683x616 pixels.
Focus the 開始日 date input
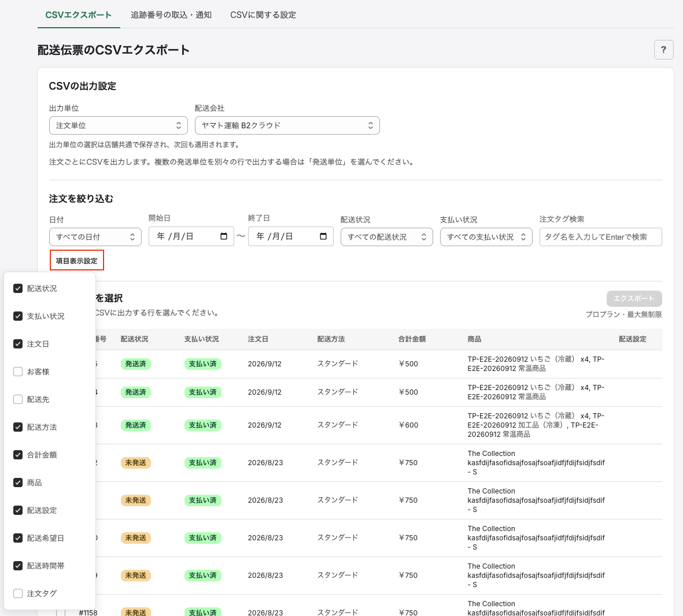[191, 236]
